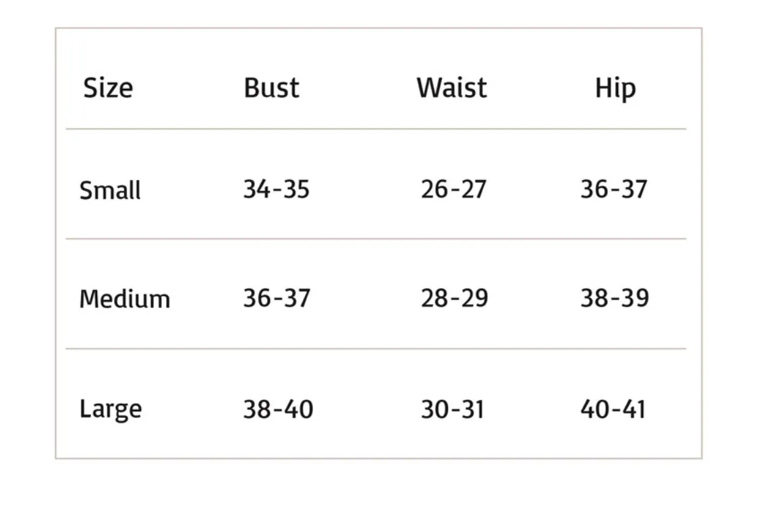Click Large bust value 38-40
Image resolution: width=759 pixels, height=532 pixels.
pyautogui.click(x=279, y=409)
